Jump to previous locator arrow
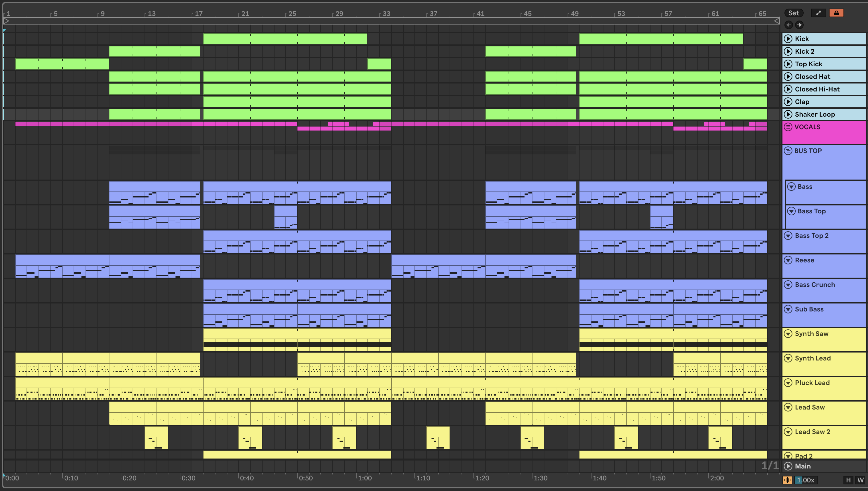This screenshot has width=868, height=491. pos(788,25)
